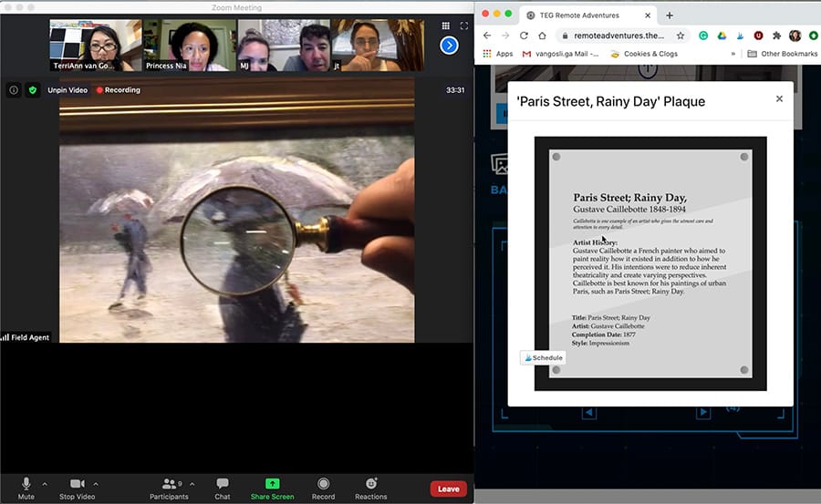The height and width of the screenshot is (504, 821).
Task: Show next participants with blue arrow
Action: pos(449,46)
